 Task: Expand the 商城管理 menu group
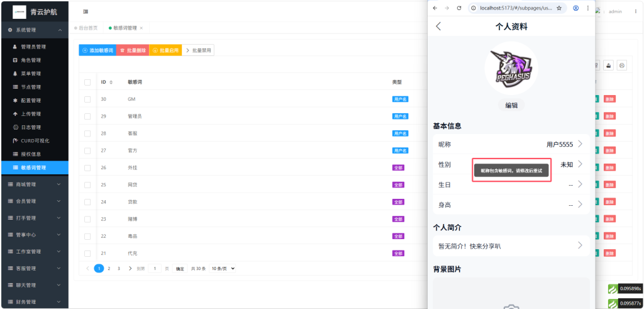34,184
